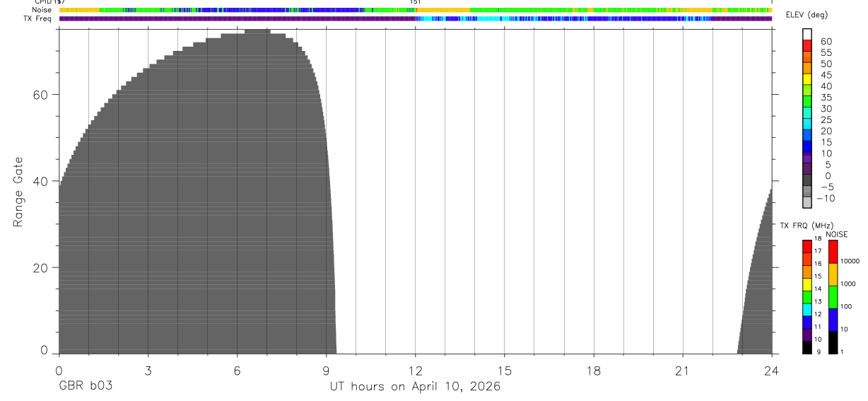Click the blue swatch in NOISE legend
The image size is (868, 401).
(833, 320)
